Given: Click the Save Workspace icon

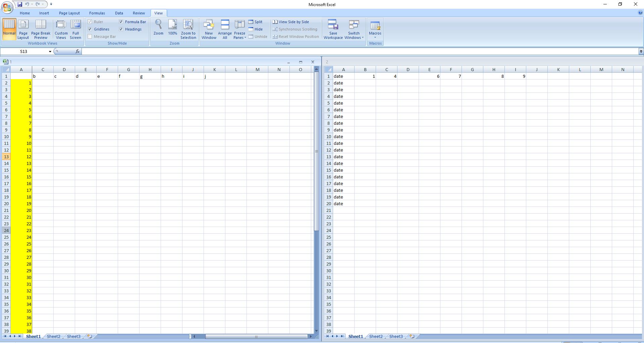Looking at the screenshot, I should click(333, 29).
